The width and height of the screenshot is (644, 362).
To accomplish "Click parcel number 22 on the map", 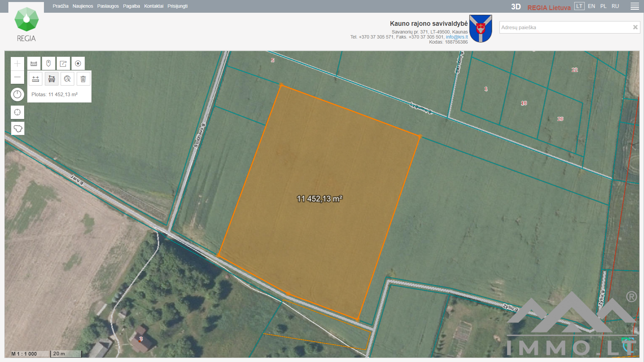I will 575,70.
